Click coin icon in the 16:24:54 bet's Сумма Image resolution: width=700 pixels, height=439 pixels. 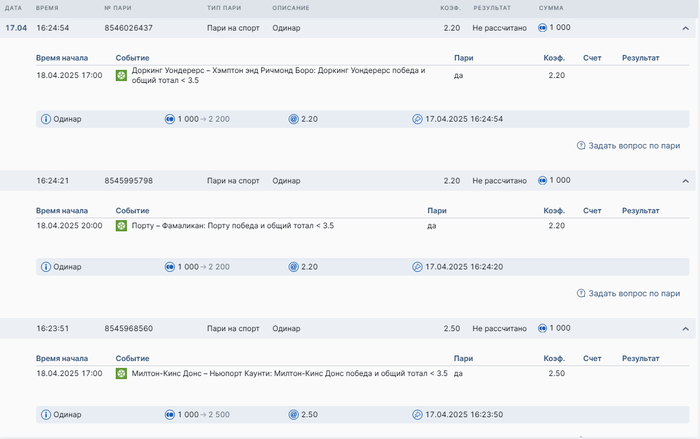(543, 28)
